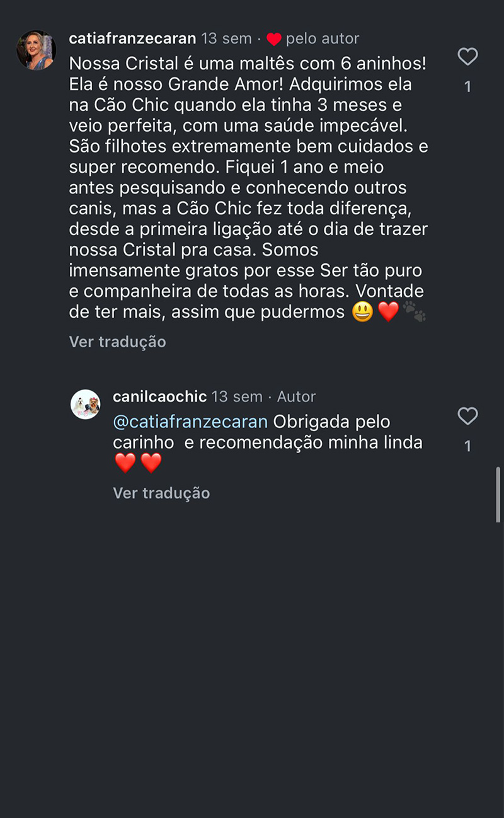Tap the 'pelo autor' label

pos(323,38)
